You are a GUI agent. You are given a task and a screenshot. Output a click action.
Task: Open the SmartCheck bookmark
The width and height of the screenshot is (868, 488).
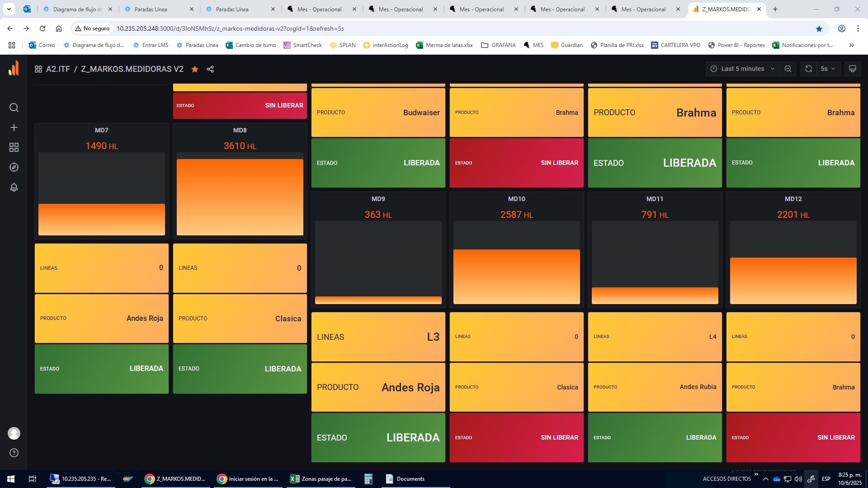pyautogui.click(x=302, y=45)
